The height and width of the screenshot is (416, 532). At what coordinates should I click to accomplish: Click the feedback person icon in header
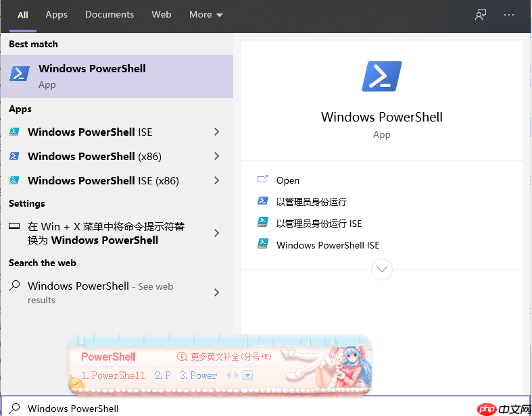point(481,15)
